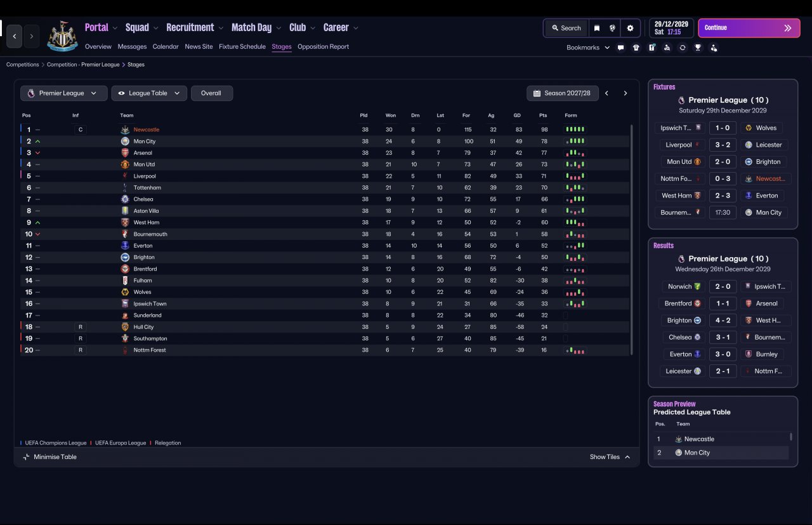Sort the table by the Pts column header
This screenshot has height=525, width=812.
coord(543,116)
